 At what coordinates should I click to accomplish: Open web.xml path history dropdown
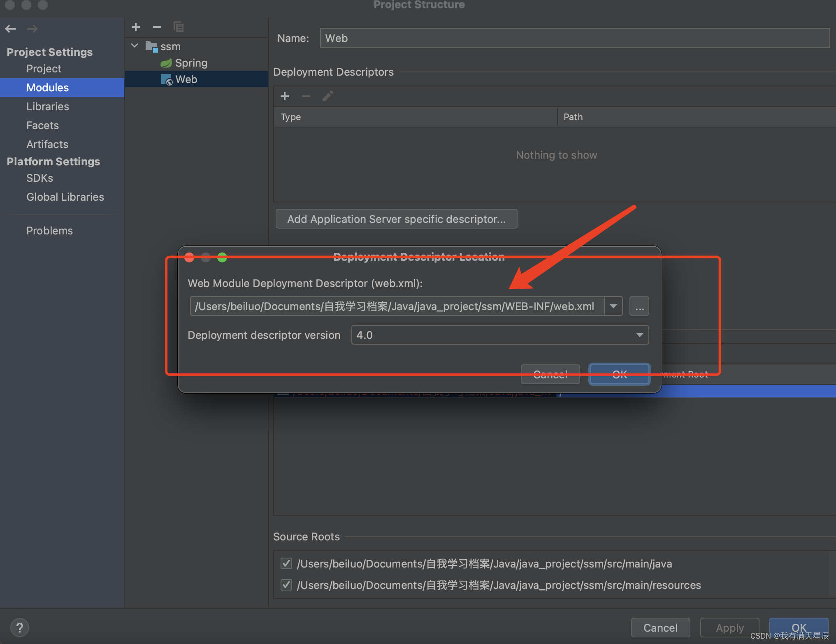613,306
